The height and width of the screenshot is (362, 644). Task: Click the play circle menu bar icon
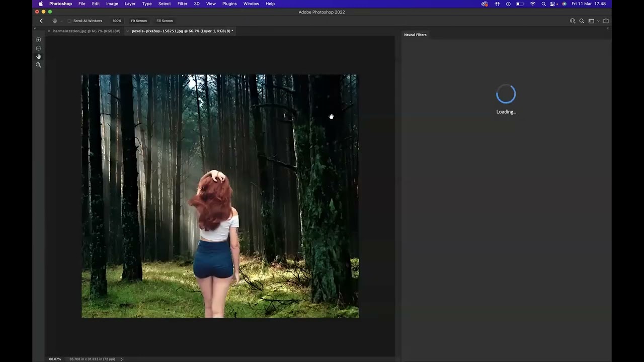pyautogui.click(x=508, y=4)
